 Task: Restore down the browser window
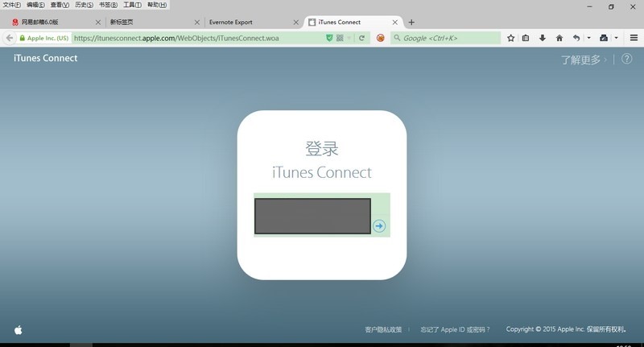coord(611,6)
